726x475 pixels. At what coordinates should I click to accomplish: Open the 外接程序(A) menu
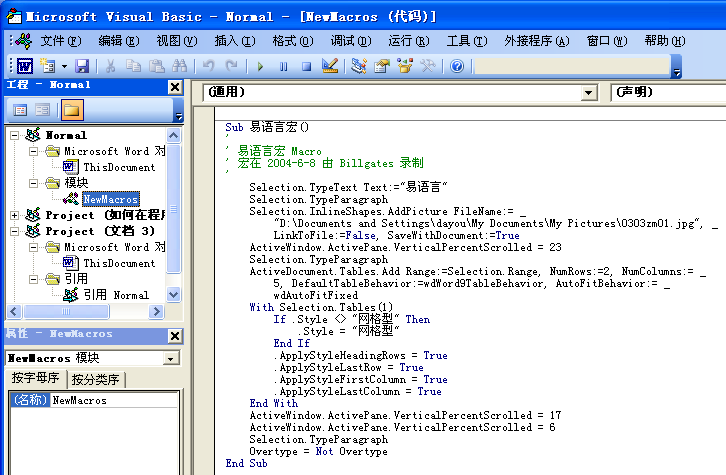click(537, 41)
